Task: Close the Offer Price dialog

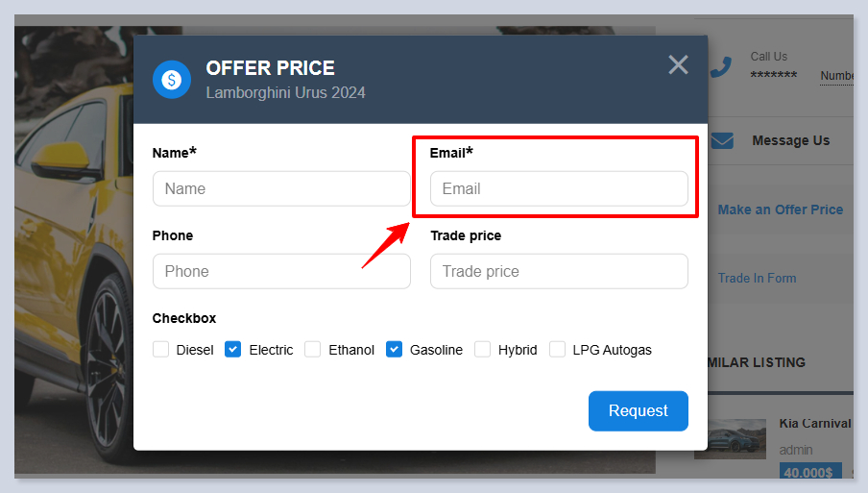Action: click(x=678, y=64)
